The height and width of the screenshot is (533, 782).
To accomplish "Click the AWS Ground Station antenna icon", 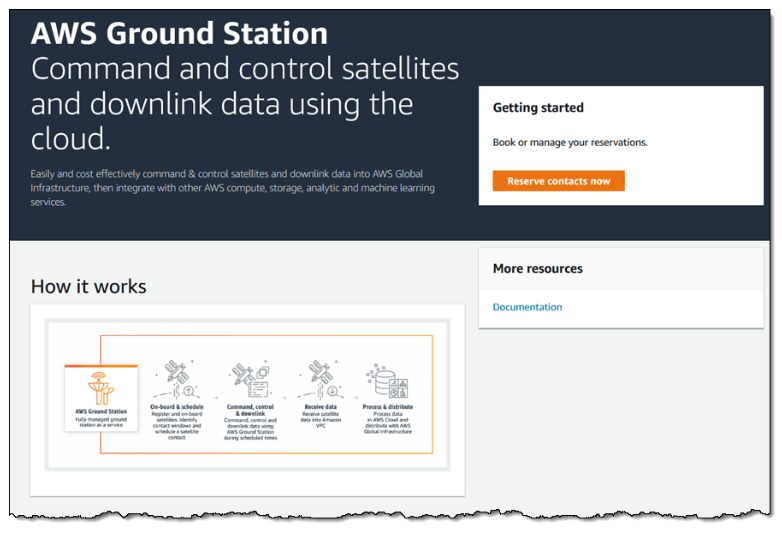I will (x=100, y=386).
